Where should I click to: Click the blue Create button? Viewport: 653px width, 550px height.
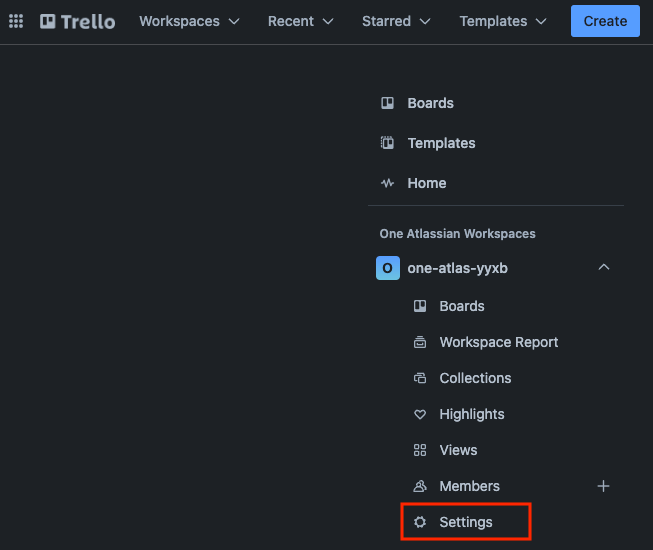pyautogui.click(x=605, y=21)
